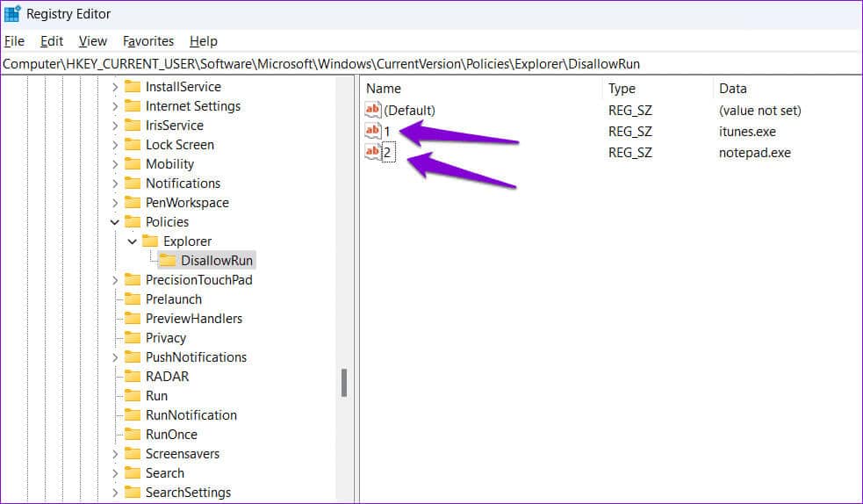Click the Registry Editor app icon in title bar
Screen dimensions: 863x504
(12, 14)
